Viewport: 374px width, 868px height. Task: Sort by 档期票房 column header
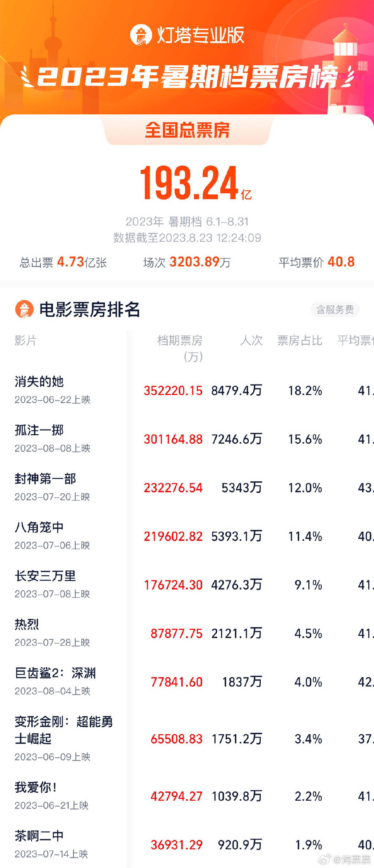pyautogui.click(x=180, y=341)
